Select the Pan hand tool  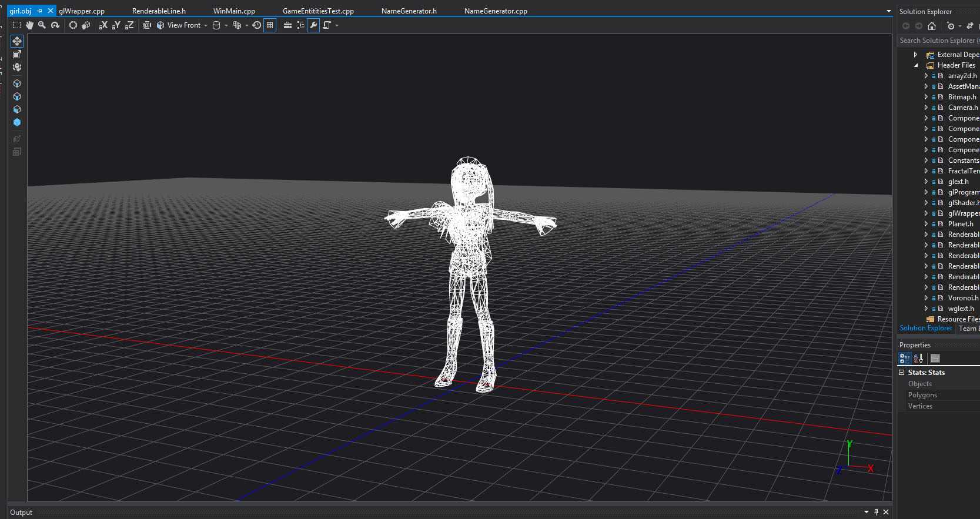pos(29,25)
